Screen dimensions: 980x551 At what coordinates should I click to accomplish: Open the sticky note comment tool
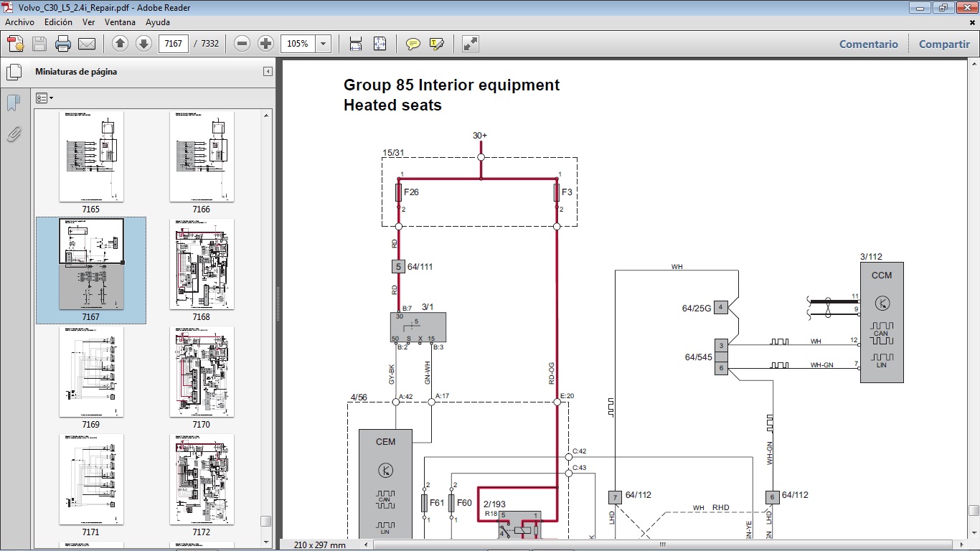(x=412, y=43)
